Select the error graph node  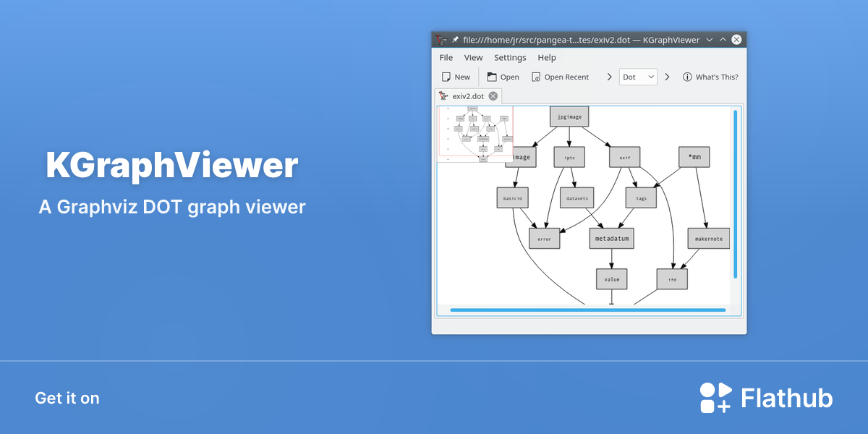tap(545, 239)
